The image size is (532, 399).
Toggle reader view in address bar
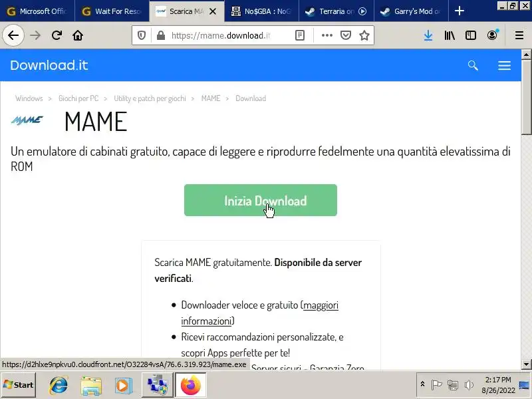[300, 35]
